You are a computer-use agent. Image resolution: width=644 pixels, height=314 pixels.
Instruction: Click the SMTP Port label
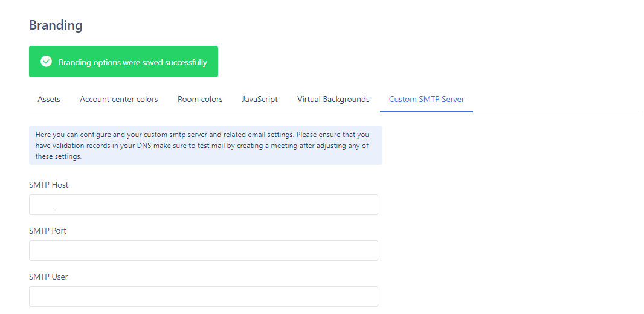[48, 231]
